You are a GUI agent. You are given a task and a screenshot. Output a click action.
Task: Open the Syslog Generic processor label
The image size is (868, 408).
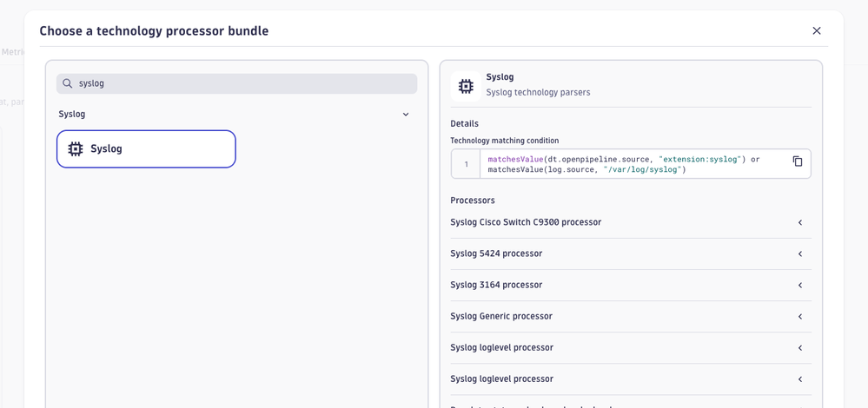pyautogui.click(x=501, y=316)
